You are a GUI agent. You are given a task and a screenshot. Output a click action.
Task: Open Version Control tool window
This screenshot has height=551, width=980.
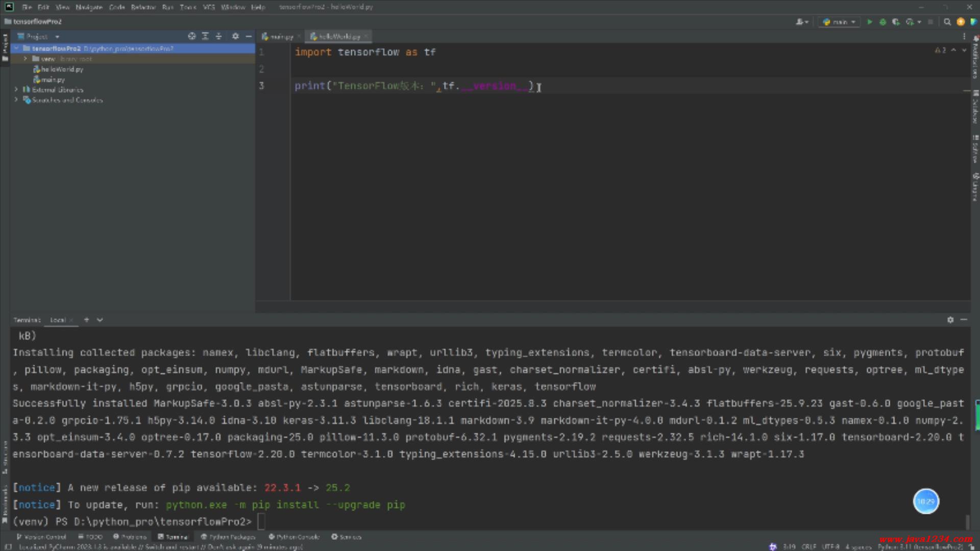point(41,537)
